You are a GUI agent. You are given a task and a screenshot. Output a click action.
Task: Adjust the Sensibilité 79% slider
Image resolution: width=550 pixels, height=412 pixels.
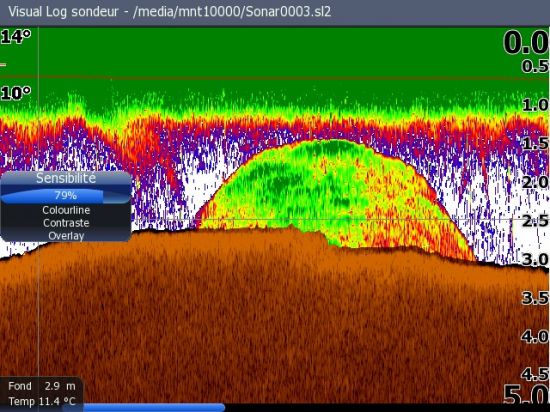pyautogui.click(x=66, y=196)
